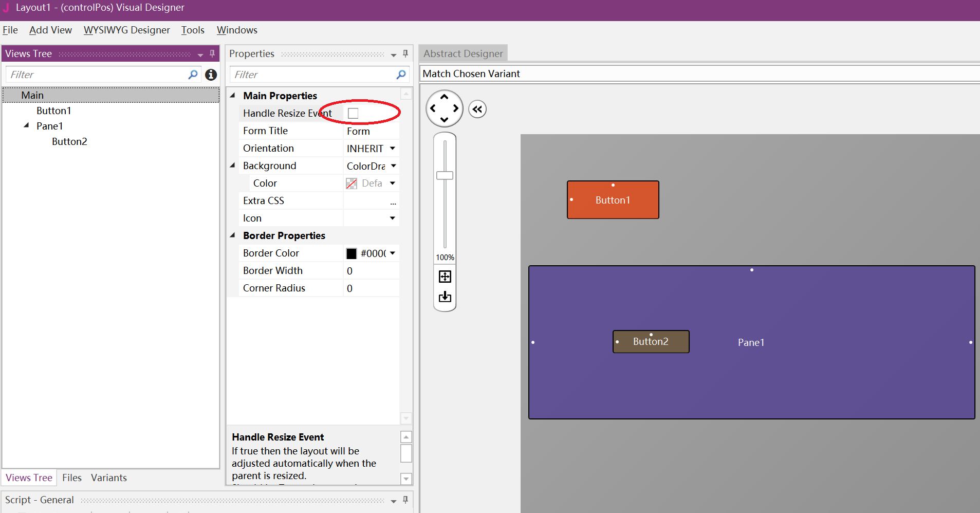Click the pan left arrow in designer
This screenshot has width=980, height=513.
[433, 108]
